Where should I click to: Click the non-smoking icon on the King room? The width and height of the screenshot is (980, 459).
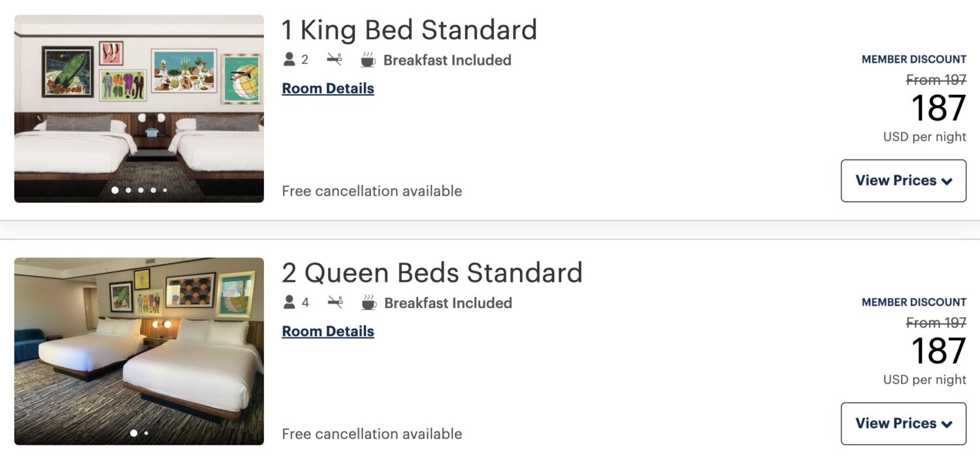(335, 59)
